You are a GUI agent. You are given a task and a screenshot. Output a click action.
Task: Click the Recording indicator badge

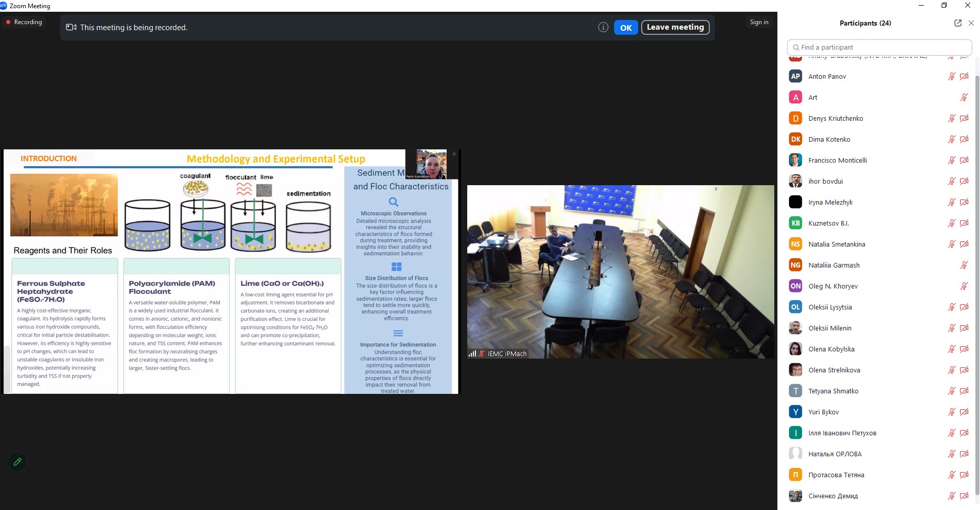(x=24, y=22)
